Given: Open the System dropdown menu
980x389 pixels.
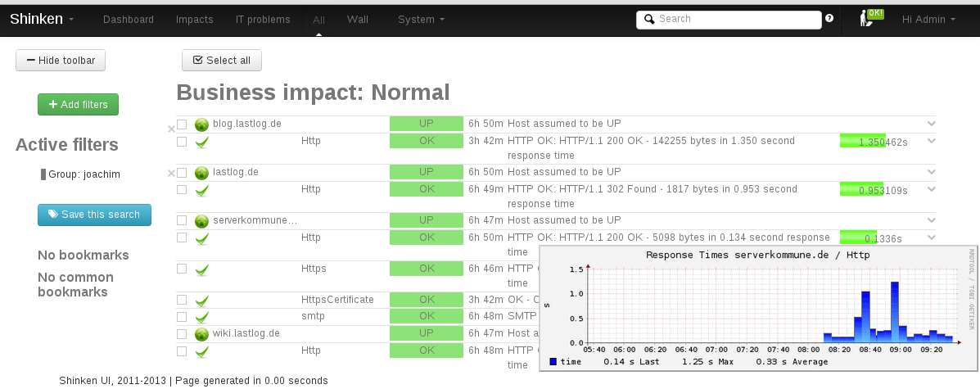Looking at the screenshot, I should point(421,19).
